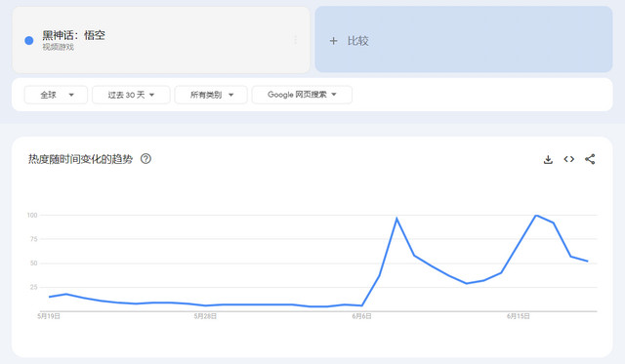Click the blue dot beside 黑神话：悟空
Image resolution: width=625 pixels, height=364 pixels.
pos(29,40)
